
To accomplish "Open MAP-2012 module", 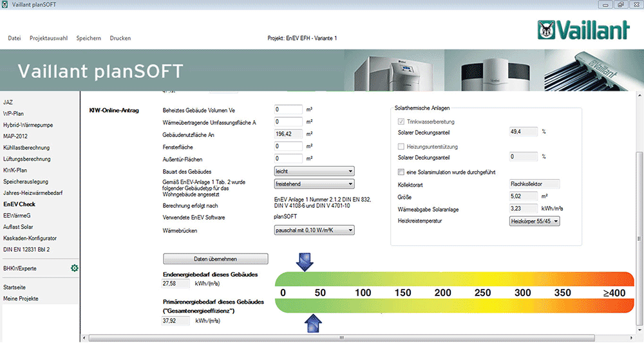I will 15,136.
